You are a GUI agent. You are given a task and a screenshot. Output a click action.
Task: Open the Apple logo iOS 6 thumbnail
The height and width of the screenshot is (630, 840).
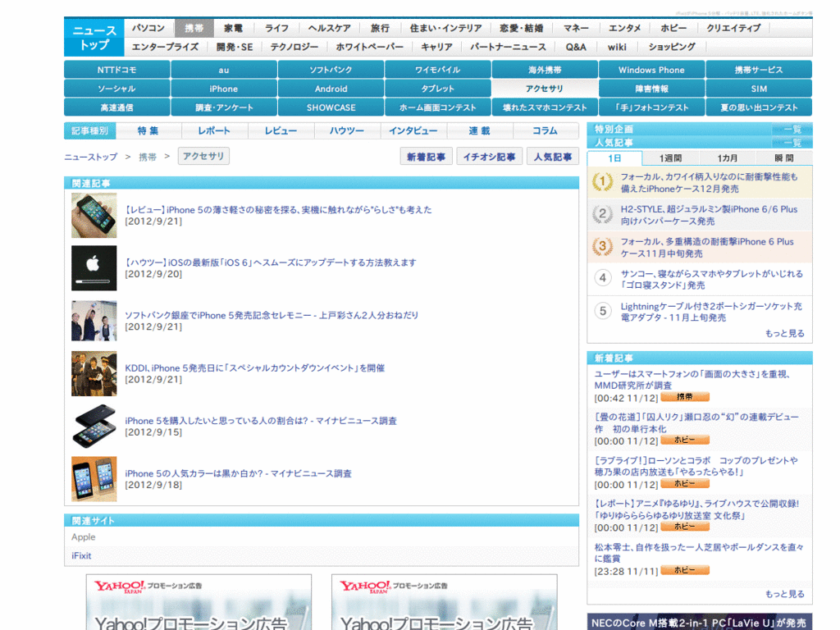[94, 268]
